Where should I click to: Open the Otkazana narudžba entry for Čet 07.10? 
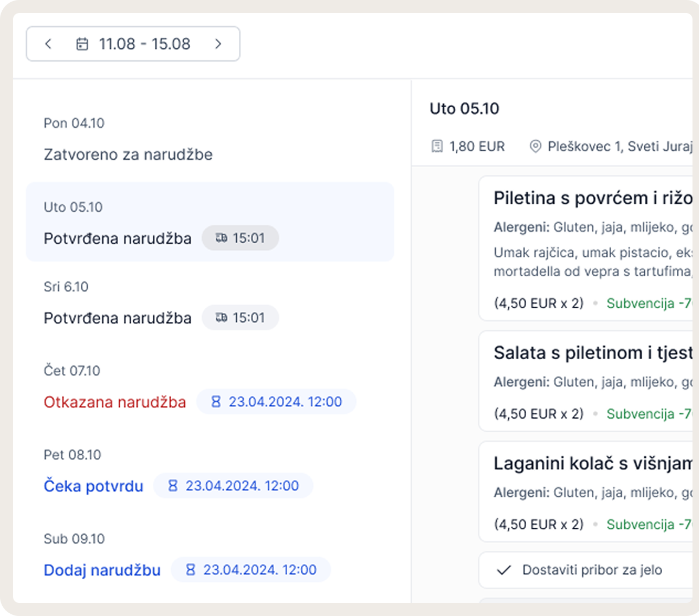(x=115, y=402)
